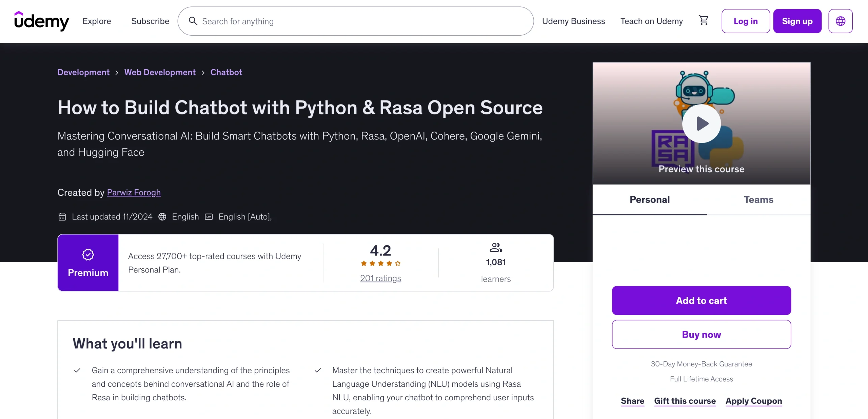
Task: Open the shopping cart
Action: pos(704,21)
